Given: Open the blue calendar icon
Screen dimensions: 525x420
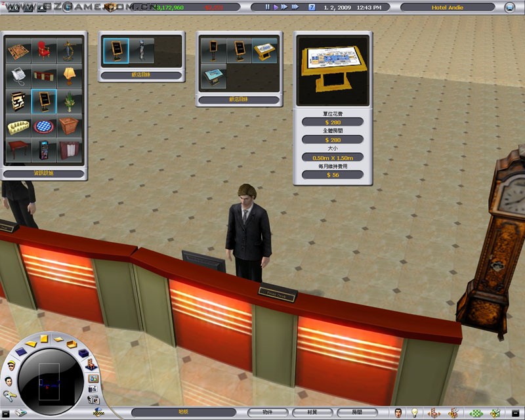Looking at the screenshot, I should point(312,7).
